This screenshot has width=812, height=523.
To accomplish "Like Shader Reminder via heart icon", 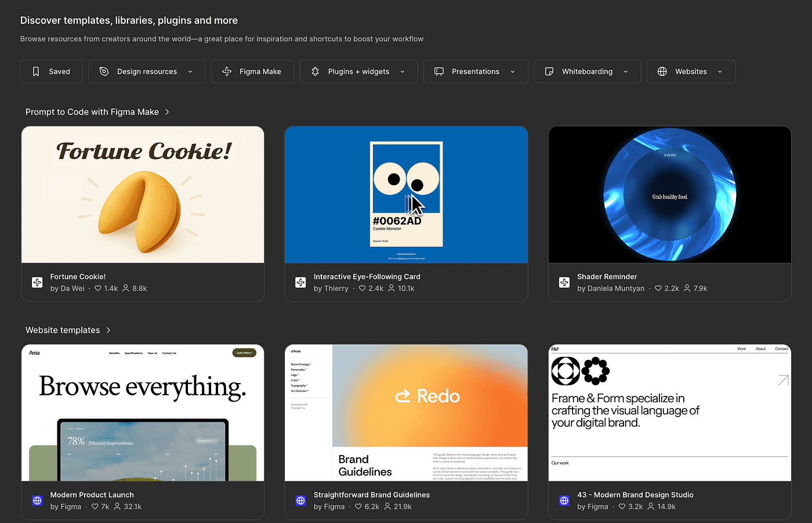I will click(658, 288).
